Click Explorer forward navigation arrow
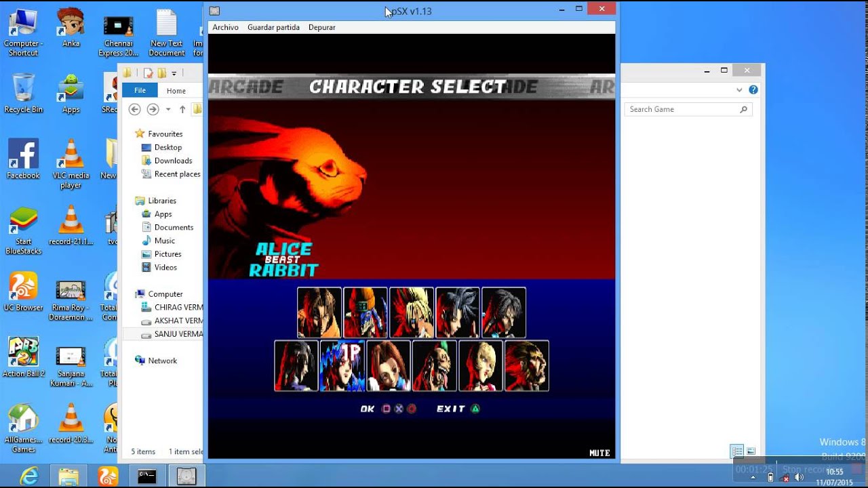 click(153, 109)
